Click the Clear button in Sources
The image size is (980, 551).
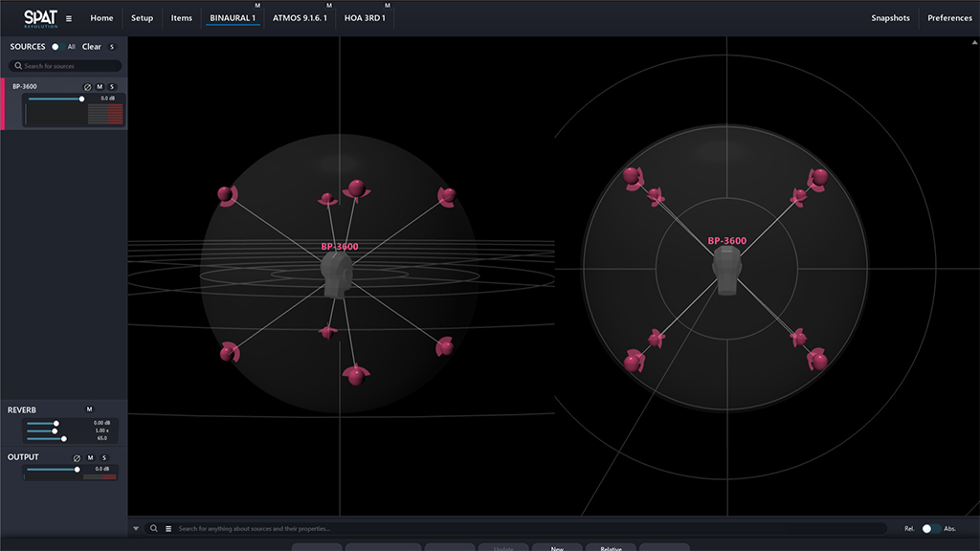coord(91,47)
